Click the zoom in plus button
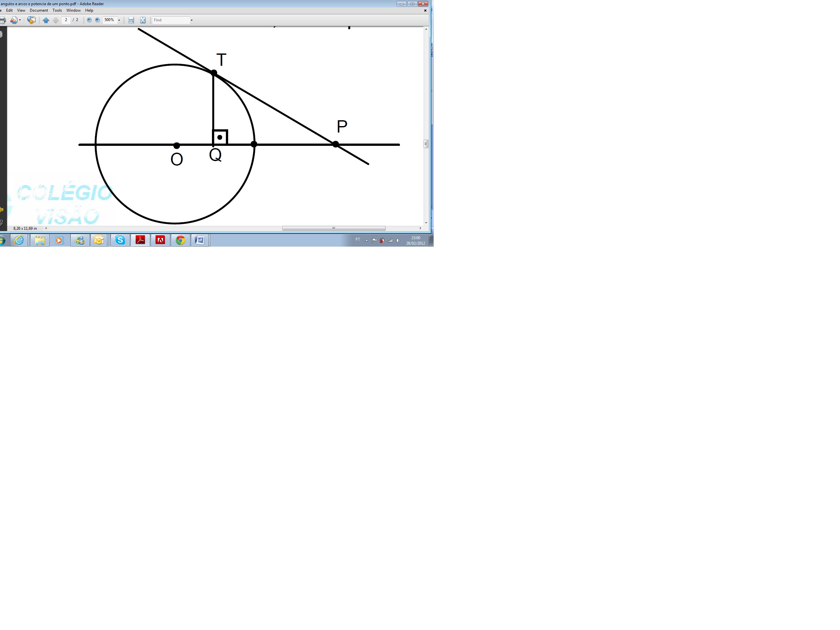Image resolution: width=840 pixels, height=630 pixels. pyautogui.click(x=97, y=20)
